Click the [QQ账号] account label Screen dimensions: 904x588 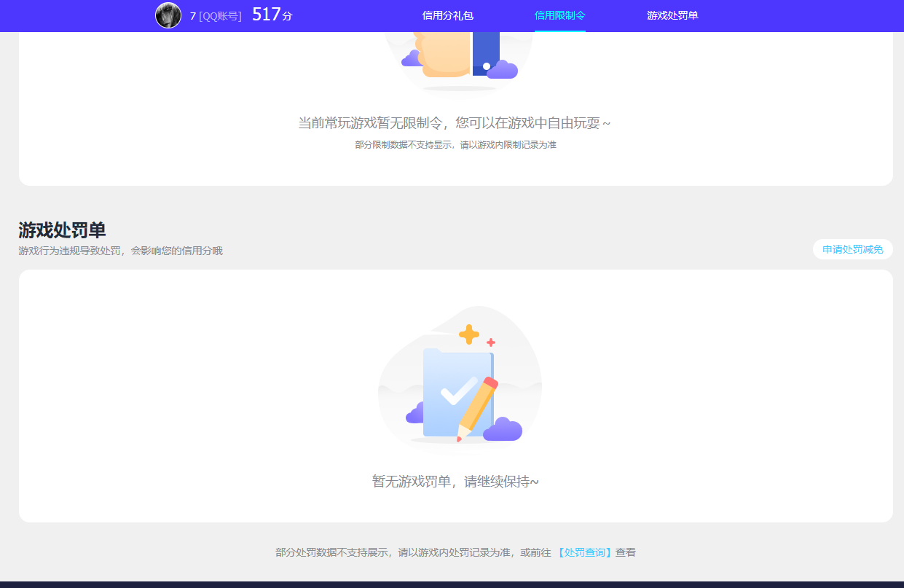220,16
